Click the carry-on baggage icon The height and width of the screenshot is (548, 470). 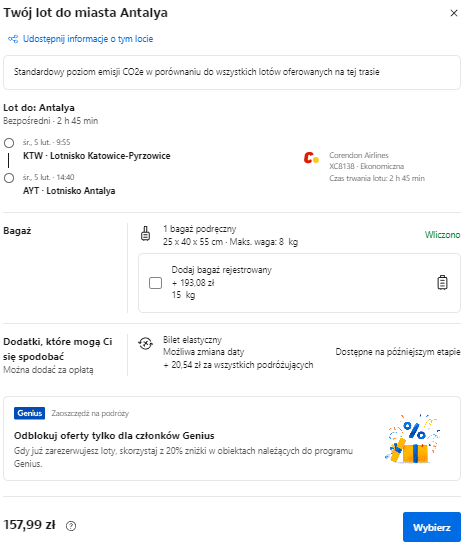pyautogui.click(x=145, y=234)
